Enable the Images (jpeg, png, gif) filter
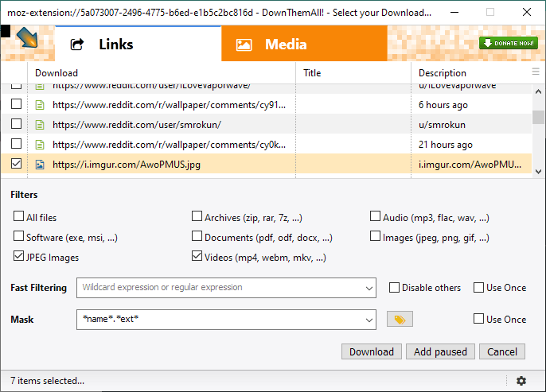The height and width of the screenshot is (392, 546). (375, 236)
